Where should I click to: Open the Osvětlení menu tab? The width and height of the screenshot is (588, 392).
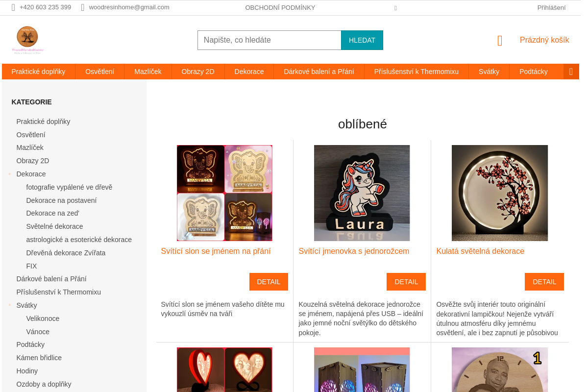[x=99, y=72]
